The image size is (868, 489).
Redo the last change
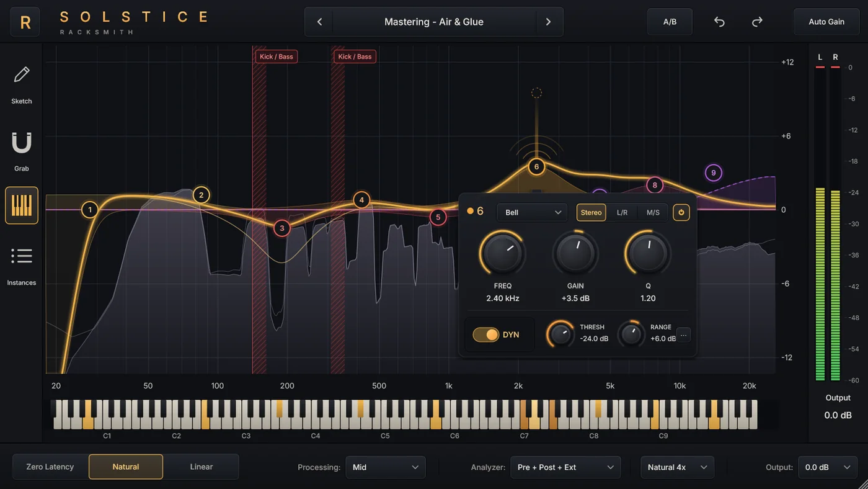point(757,22)
